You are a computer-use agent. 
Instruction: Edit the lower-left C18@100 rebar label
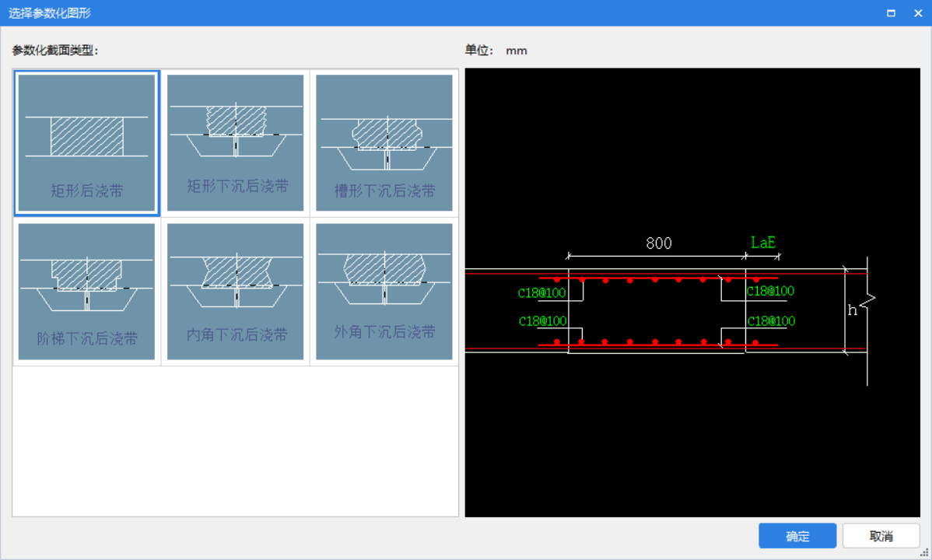pyautogui.click(x=543, y=321)
